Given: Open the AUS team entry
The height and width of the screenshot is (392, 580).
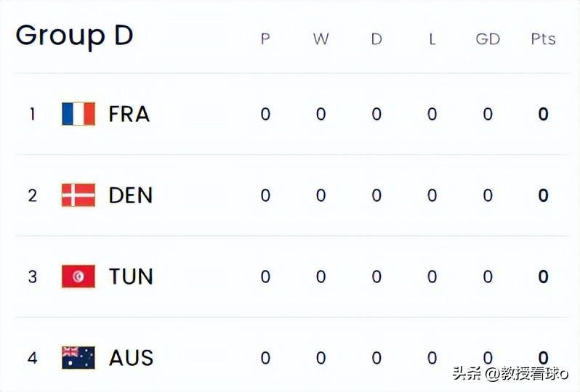Looking at the screenshot, I should [x=131, y=358].
